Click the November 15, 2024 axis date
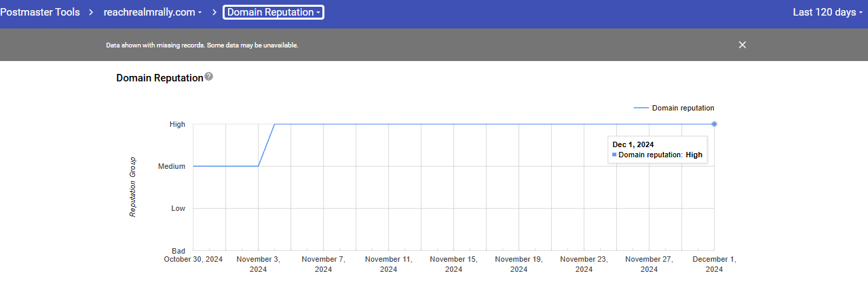Screen dimensions: 868x297 coord(453,264)
